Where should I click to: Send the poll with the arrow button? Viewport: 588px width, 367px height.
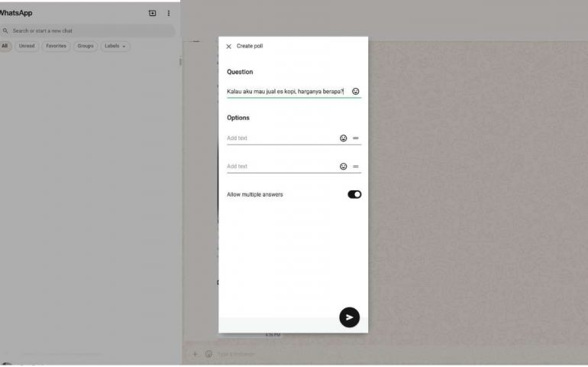point(349,317)
